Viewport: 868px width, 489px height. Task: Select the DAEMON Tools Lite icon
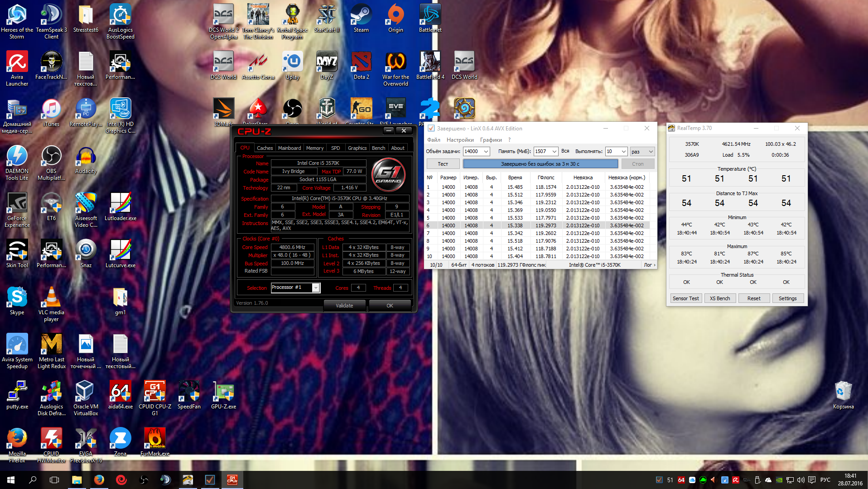tap(17, 163)
